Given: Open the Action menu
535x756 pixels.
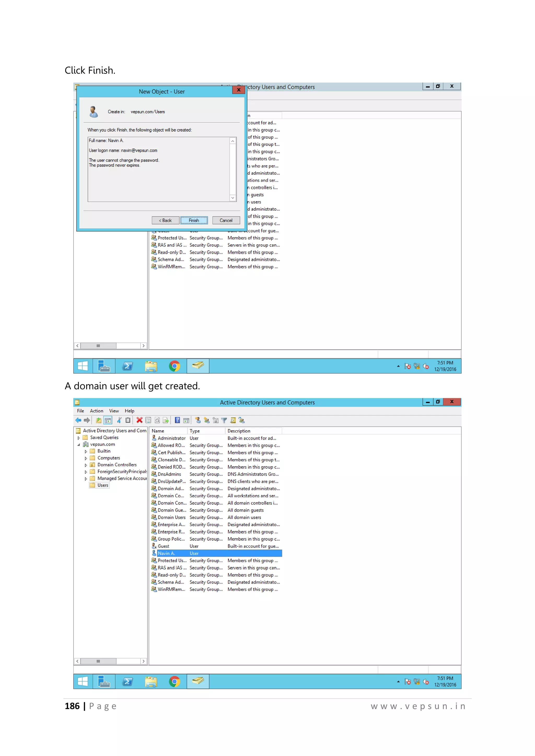Looking at the screenshot, I should 96,411.
